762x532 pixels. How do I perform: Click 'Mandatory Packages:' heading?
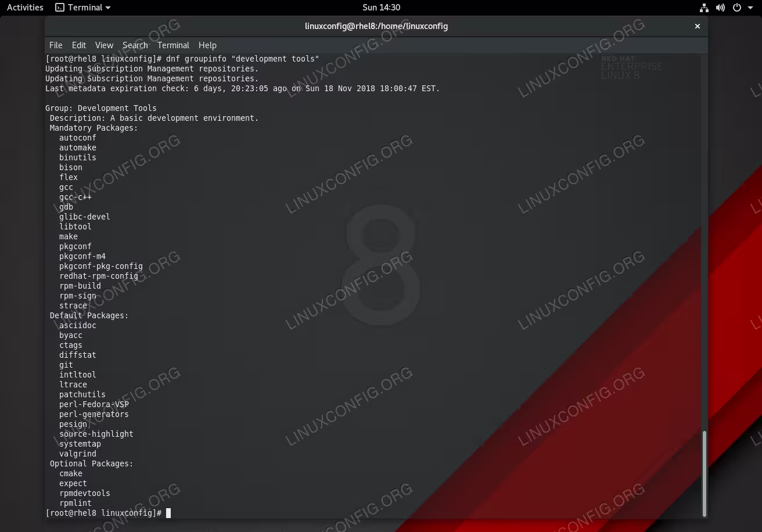[x=94, y=128]
